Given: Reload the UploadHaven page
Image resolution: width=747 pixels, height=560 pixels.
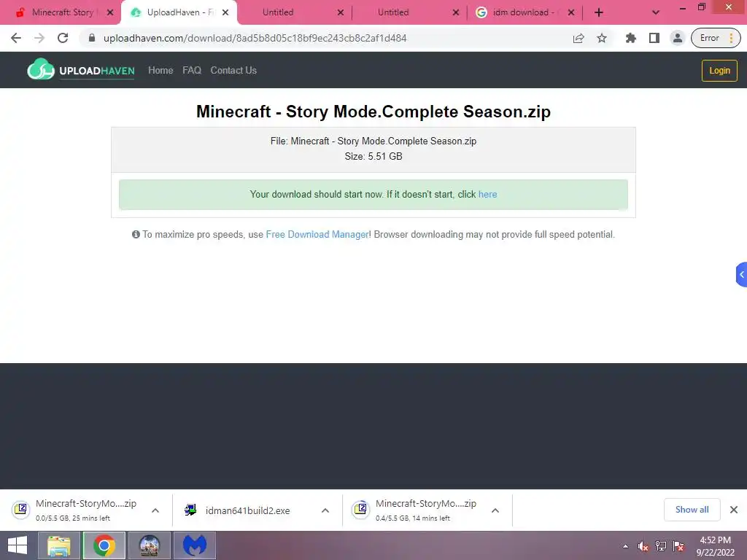Looking at the screenshot, I should click(63, 38).
